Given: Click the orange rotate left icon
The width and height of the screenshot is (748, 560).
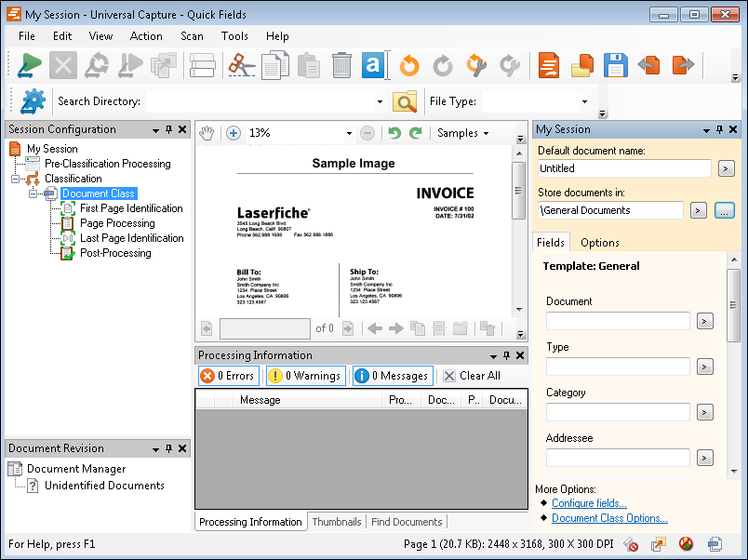Looking at the screenshot, I should 409,65.
